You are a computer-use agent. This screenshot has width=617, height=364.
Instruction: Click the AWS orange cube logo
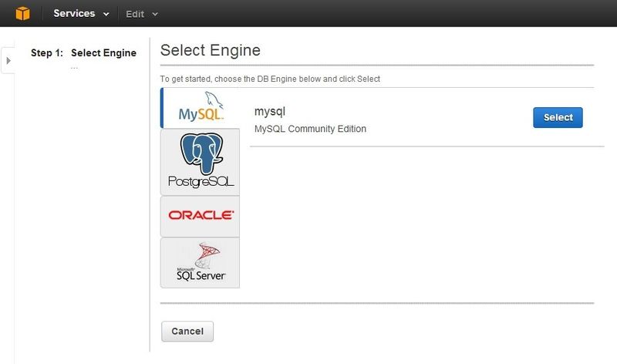[x=23, y=13]
